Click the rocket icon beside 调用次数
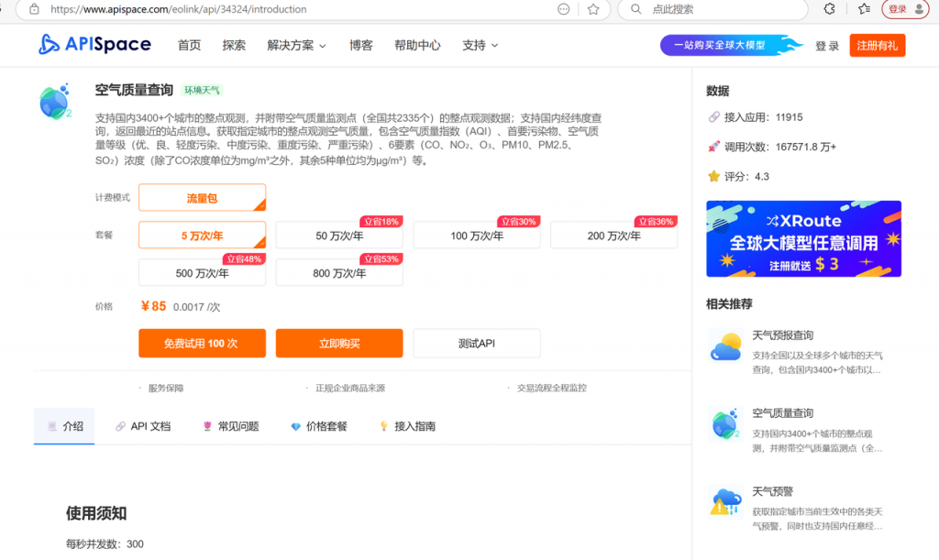939x560 pixels. coord(713,147)
